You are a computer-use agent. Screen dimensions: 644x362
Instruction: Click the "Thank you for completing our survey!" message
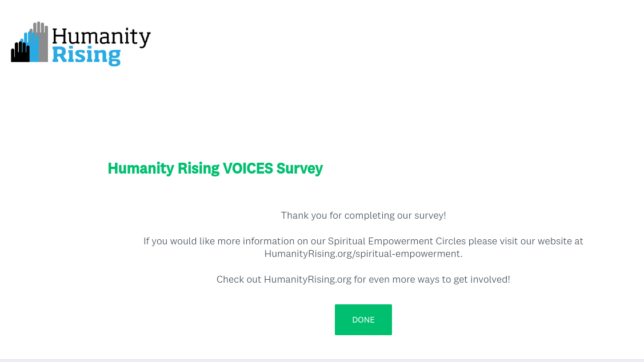click(x=363, y=215)
